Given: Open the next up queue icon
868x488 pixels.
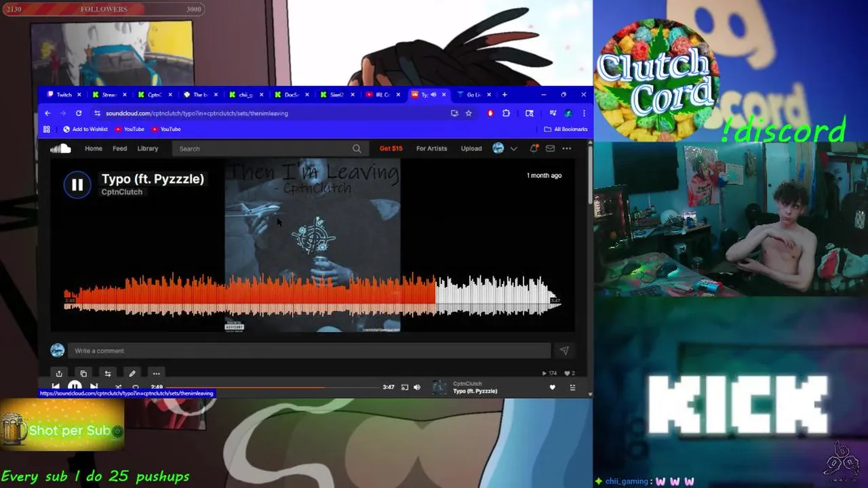Looking at the screenshot, I should click(x=572, y=387).
